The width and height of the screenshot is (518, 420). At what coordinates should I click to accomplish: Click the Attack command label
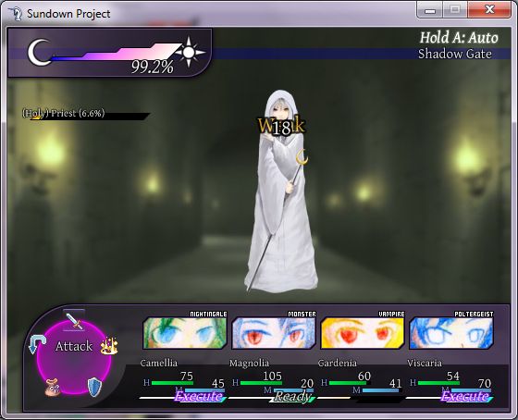74,346
